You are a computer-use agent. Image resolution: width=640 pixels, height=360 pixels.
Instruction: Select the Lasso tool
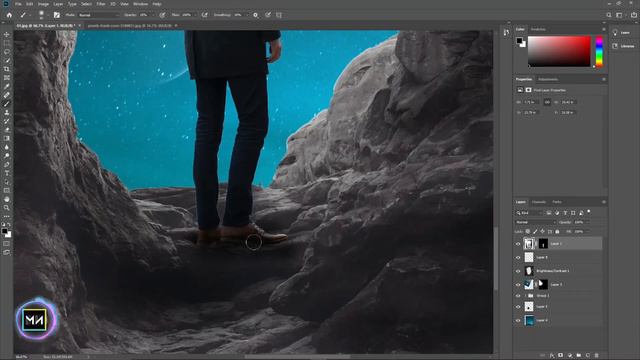(7, 52)
